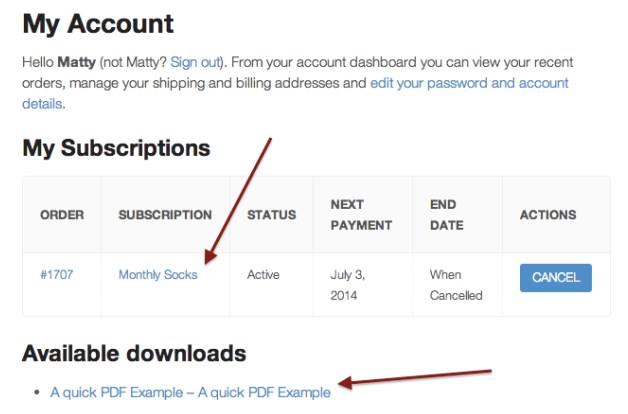Click the Sign out link
628x414 pixels.
[x=198, y=61]
